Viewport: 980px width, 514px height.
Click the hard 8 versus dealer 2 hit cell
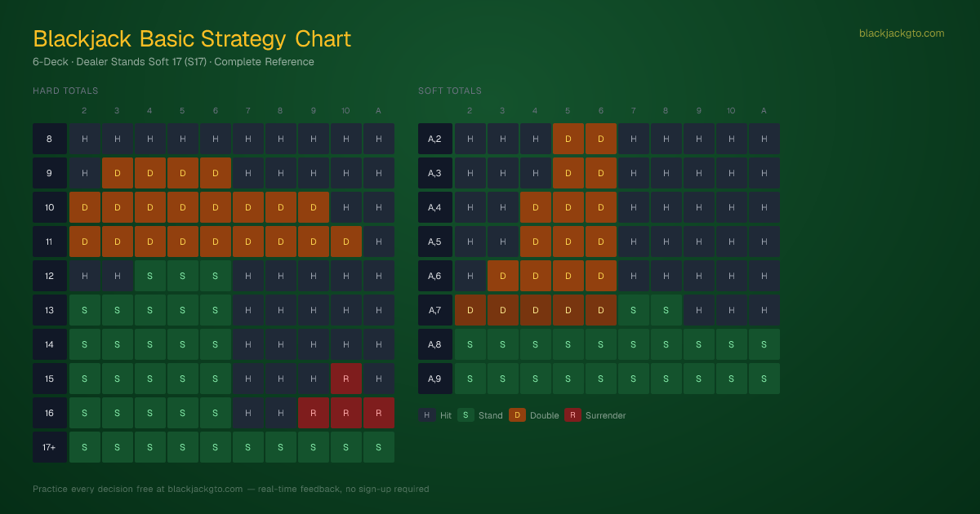point(85,139)
